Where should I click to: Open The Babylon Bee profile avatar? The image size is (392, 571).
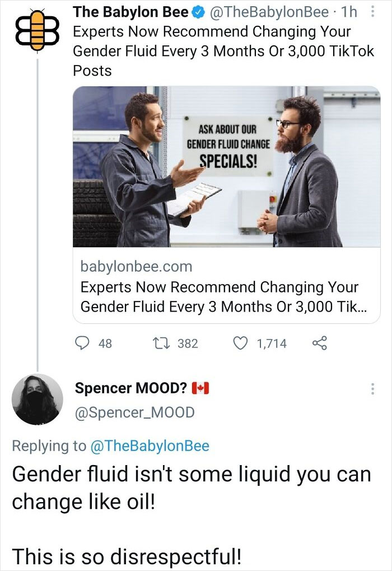click(36, 30)
